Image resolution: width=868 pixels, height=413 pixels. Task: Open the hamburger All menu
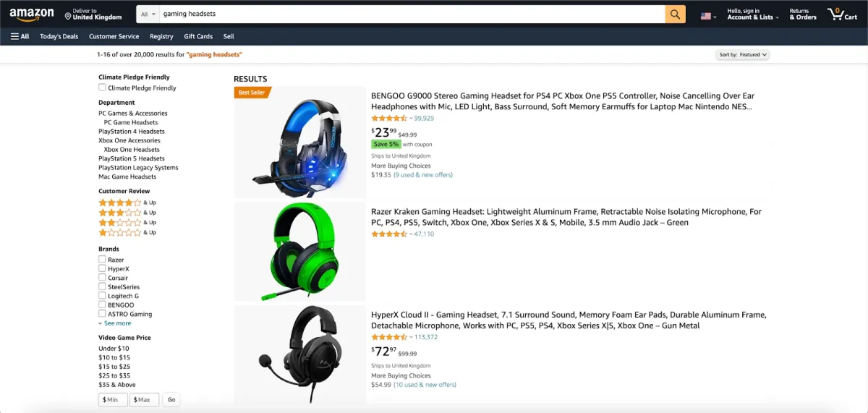[20, 36]
